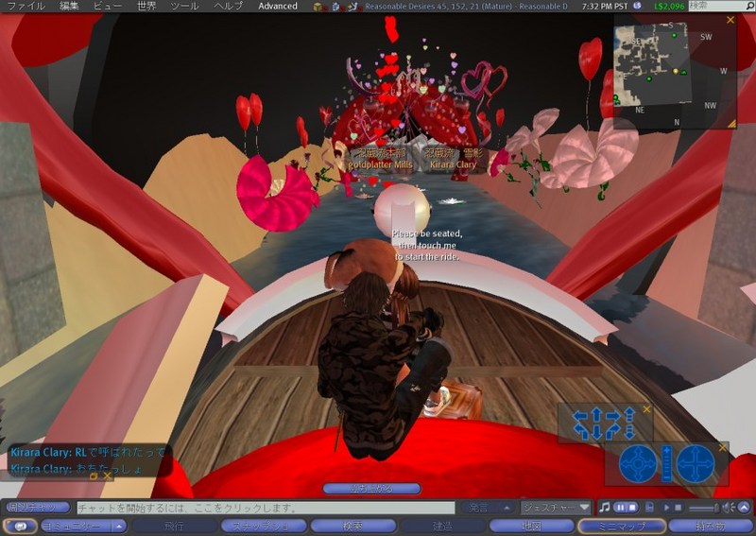Expand the volume controls panel arrow
Image resolution: width=756 pixels, height=536 pixels.
[x=745, y=508]
